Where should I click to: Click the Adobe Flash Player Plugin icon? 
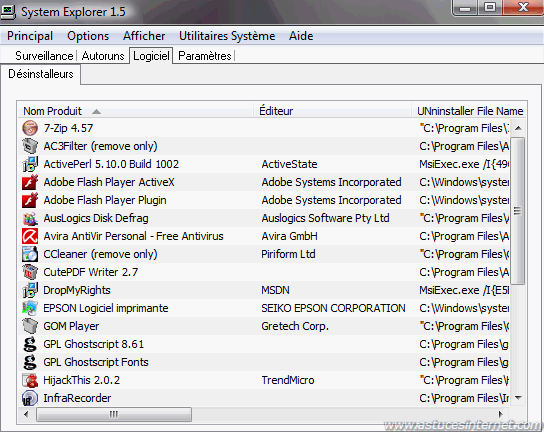point(30,200)
